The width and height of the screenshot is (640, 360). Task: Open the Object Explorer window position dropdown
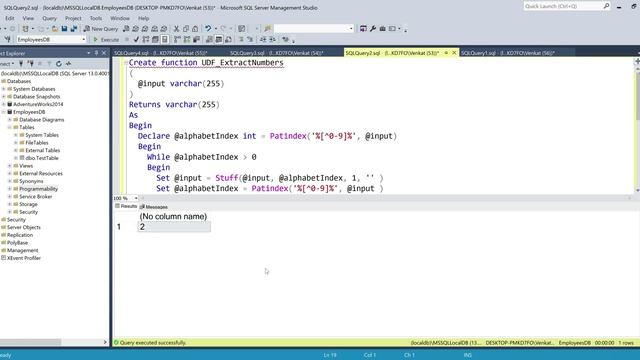(89, 53)
